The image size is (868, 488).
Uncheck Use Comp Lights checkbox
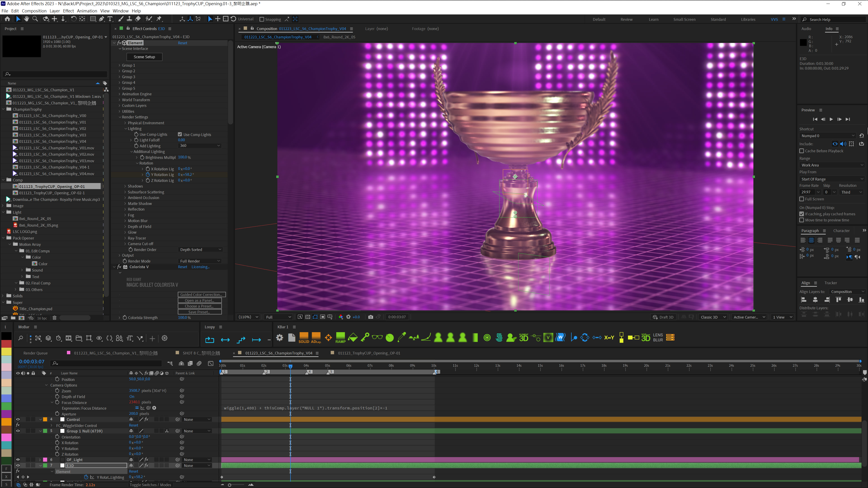coord(180,134)
